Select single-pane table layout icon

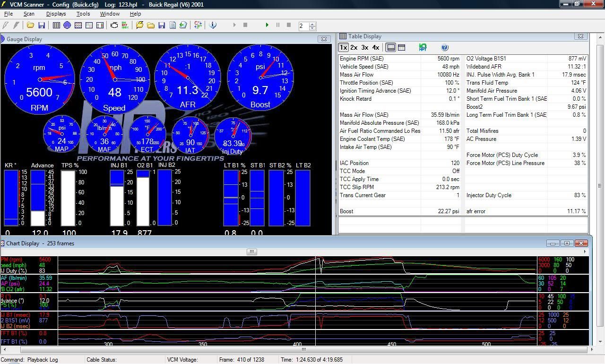[391, 47]
